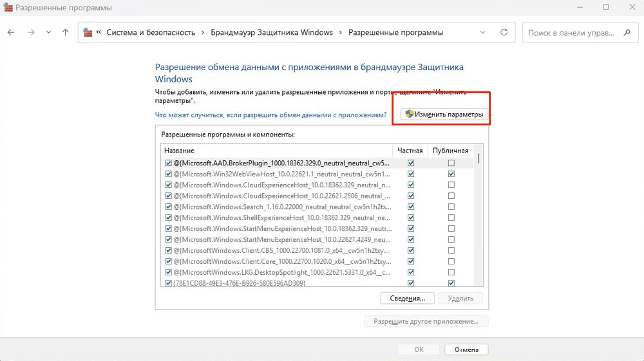Click the shield icon on Изменить параметры
Image resolution: width=644 pixels, height=361 pixels.
pos(409,114)
